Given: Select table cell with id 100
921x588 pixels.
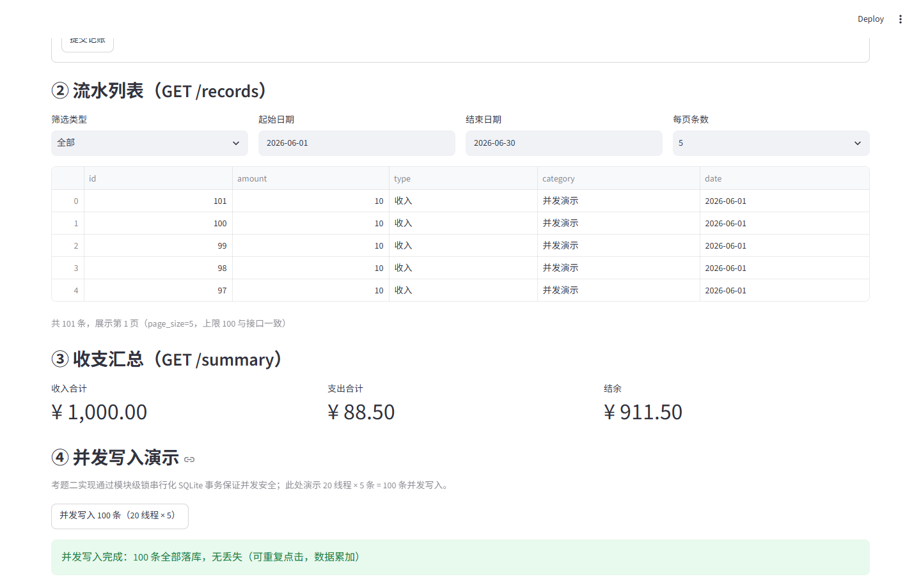Looking at the screenshot, I should (x=158, y=223).
